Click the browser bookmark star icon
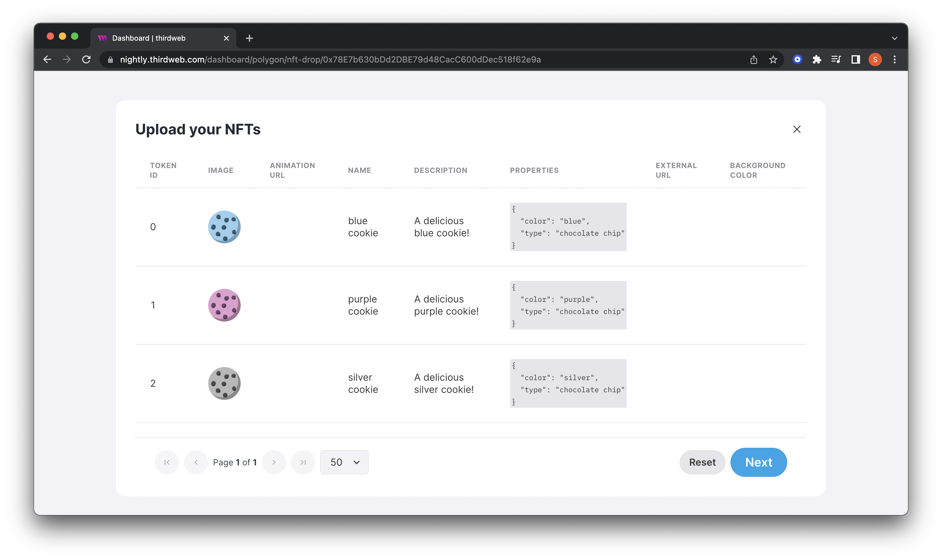942x560 pixels. click(x=772, y=59)
